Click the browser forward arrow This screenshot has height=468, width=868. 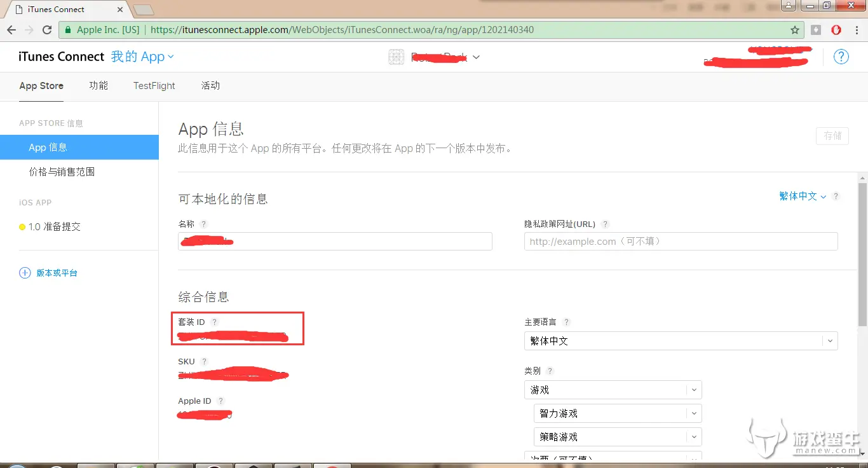[29, 30]
